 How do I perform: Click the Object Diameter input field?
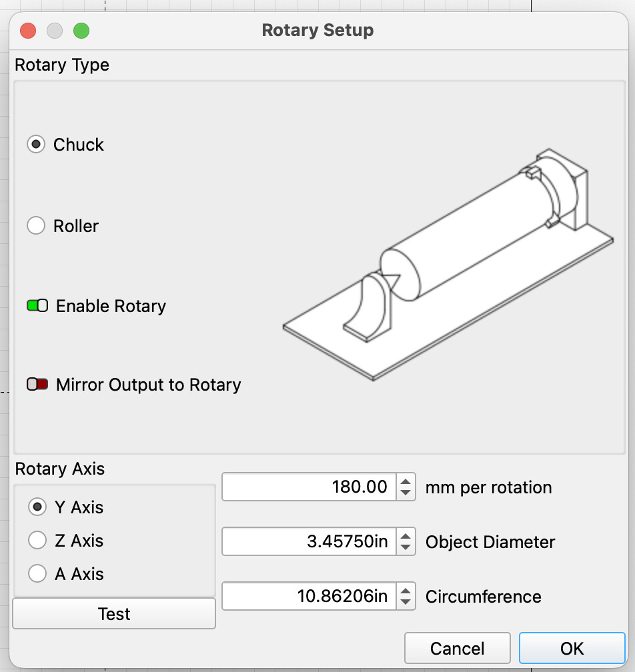309,542
